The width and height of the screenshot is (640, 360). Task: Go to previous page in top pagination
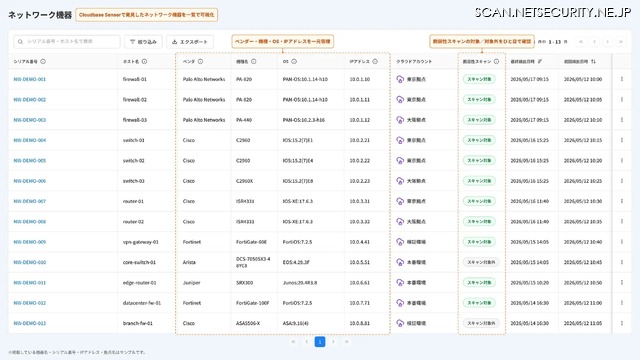594,42
